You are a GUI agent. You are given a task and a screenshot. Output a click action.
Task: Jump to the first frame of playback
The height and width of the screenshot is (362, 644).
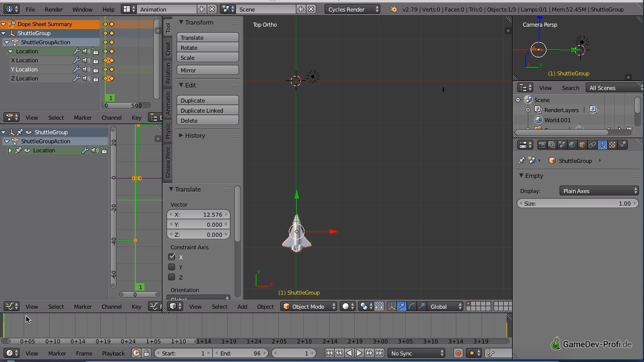(329, 353)
